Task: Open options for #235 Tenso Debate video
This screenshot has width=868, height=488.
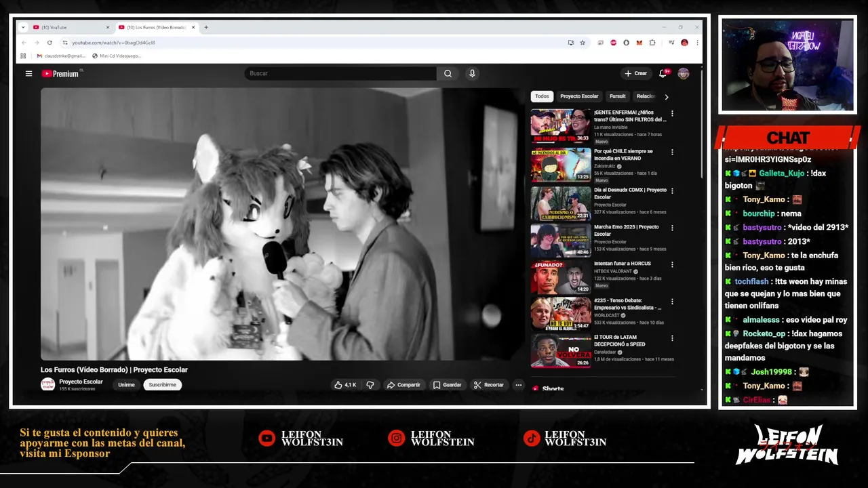Action: [x=672, y=302]
